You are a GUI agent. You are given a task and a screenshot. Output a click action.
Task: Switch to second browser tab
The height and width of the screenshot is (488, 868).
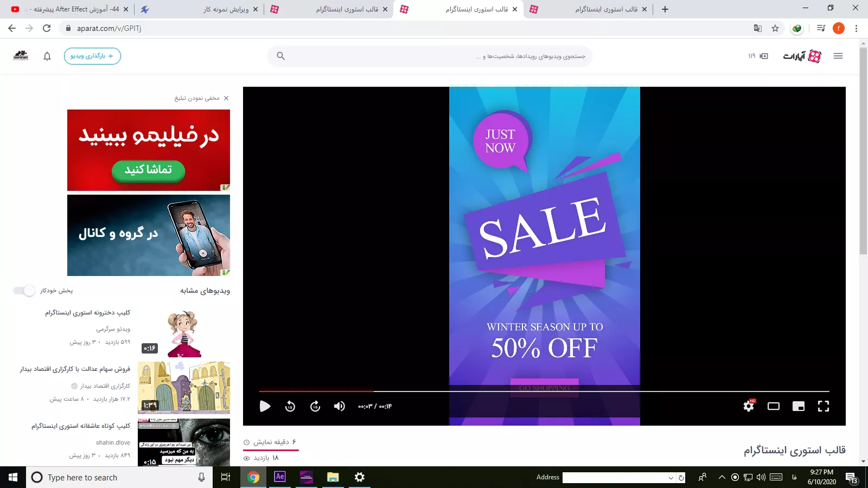tap(198, 9)
